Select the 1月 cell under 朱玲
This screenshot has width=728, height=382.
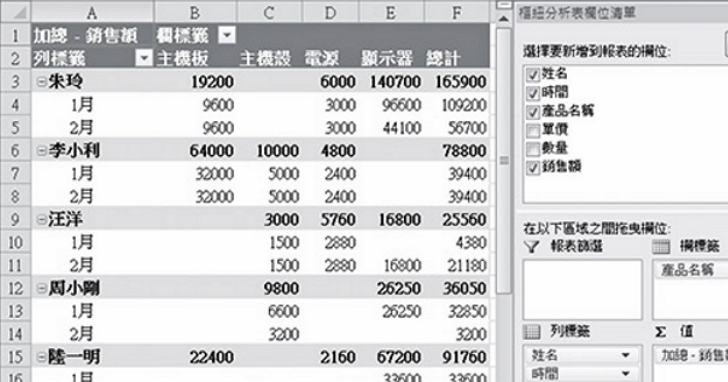[92, 105]
